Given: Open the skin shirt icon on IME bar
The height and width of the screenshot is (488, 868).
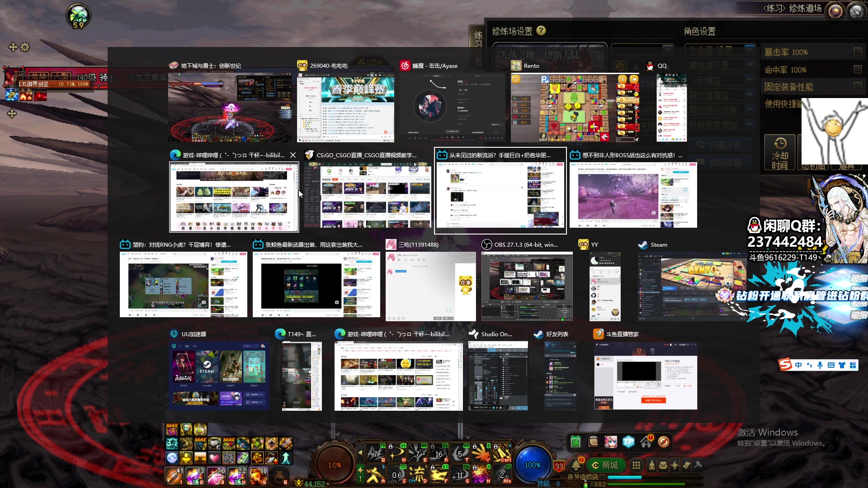Looking at the screenshot, I should click(842, 365).
